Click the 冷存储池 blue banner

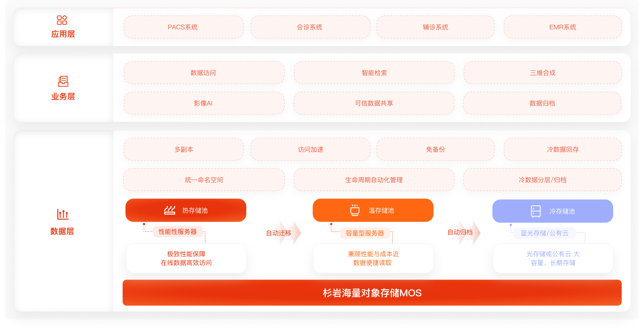(552, 211)
